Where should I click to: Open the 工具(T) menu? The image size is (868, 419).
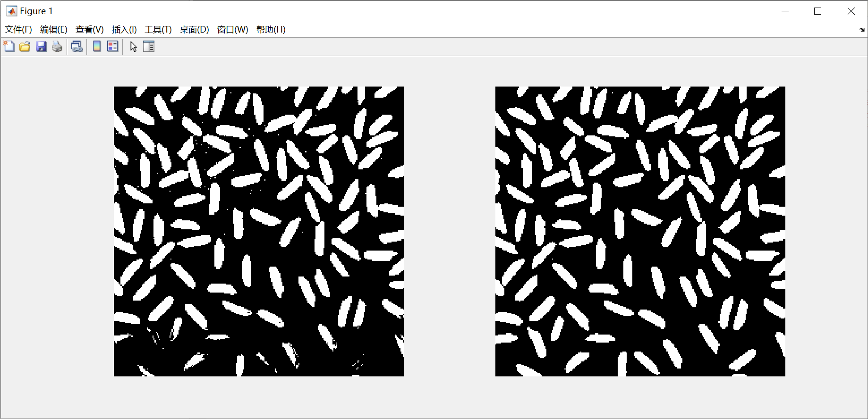pos(158,30)
